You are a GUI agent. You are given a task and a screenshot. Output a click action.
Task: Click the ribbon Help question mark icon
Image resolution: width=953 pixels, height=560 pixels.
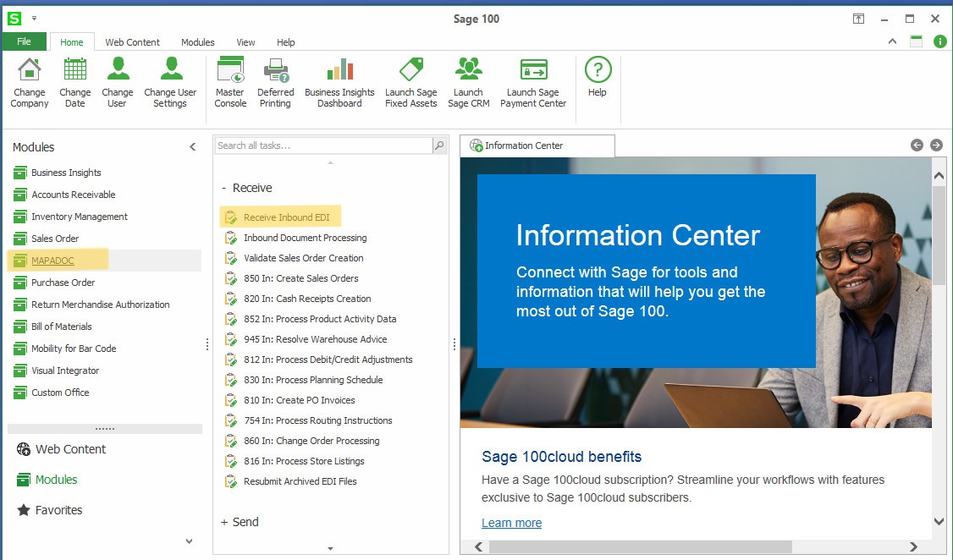(x=598, y=69)
